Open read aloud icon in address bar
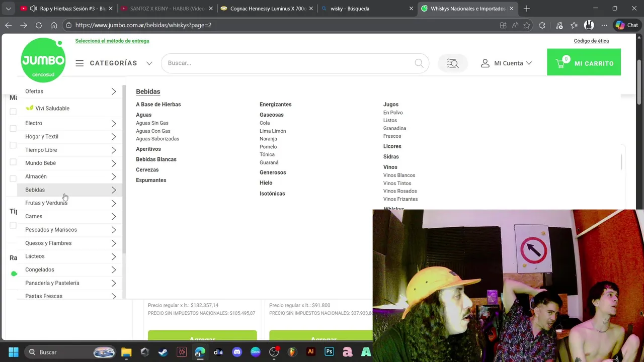 tap(515, 25)
